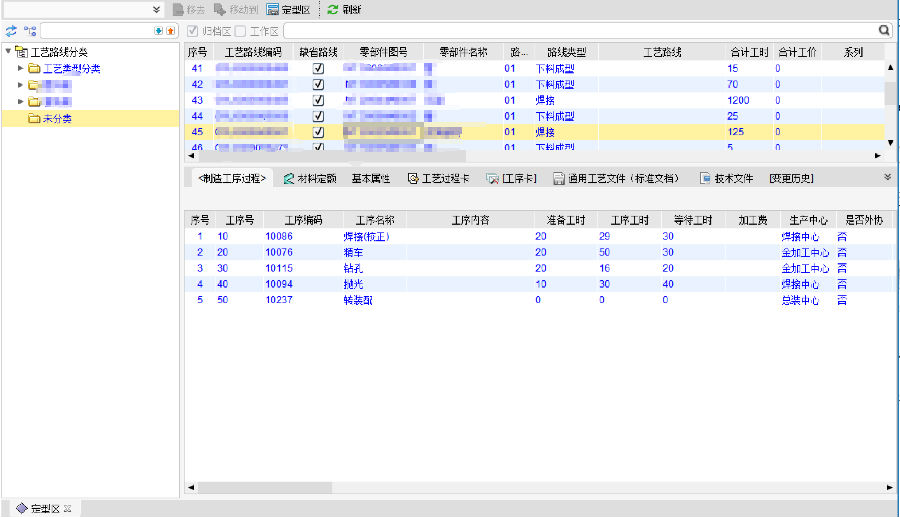Click the 刷新 refresh icon in the toolbar
Screen dimensions: 900x517
tap(332, 9)
